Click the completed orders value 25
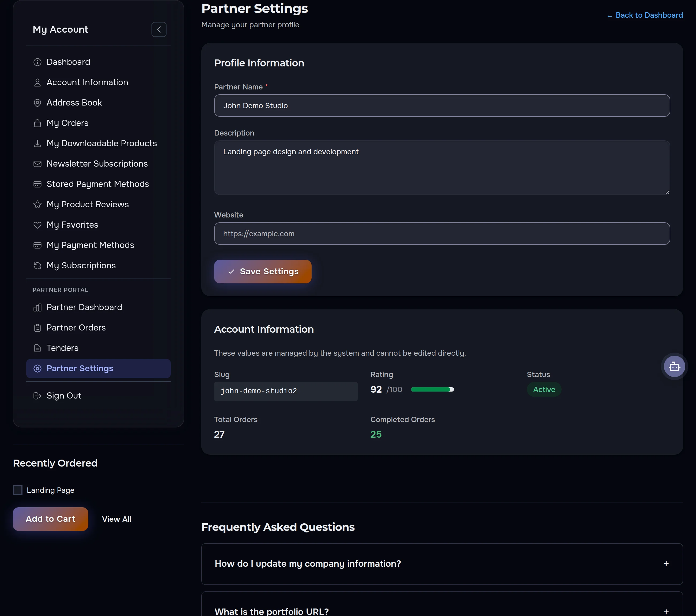Image resolution: width=696 pixels, height=616 pixels. click(376, 434)
